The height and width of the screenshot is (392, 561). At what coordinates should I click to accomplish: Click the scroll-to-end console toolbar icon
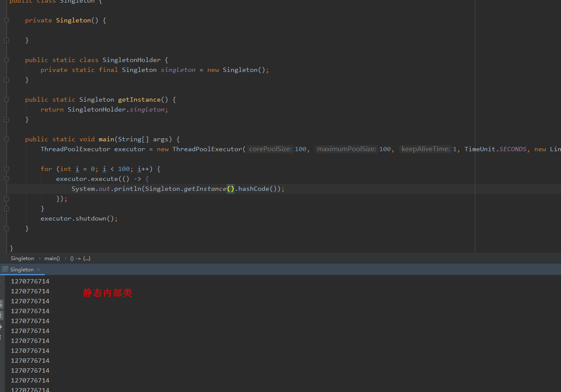tap(1, 315)
